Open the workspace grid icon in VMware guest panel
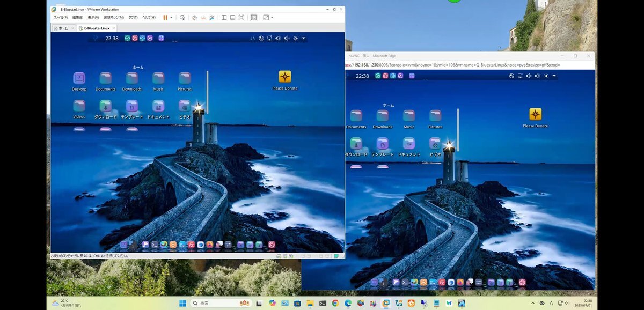Screen dimensions: 644x310 pos(160,38)
